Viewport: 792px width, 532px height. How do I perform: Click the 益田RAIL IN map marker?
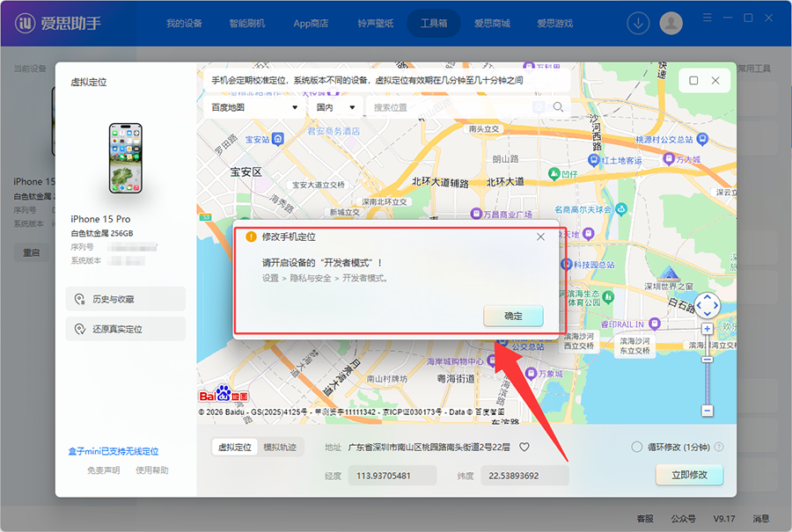pyautogui.click(x=655, y=323)
